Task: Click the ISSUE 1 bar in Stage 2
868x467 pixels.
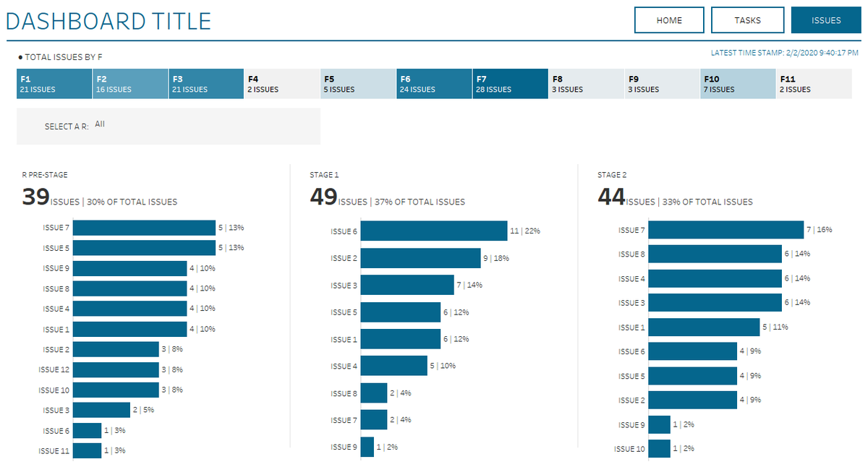Action: 704,327
